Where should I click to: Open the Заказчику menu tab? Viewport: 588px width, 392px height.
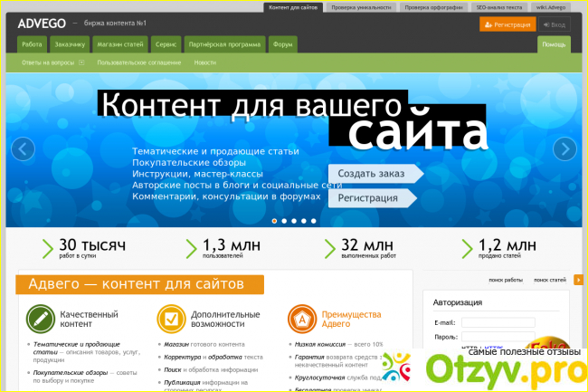point(71,43)
